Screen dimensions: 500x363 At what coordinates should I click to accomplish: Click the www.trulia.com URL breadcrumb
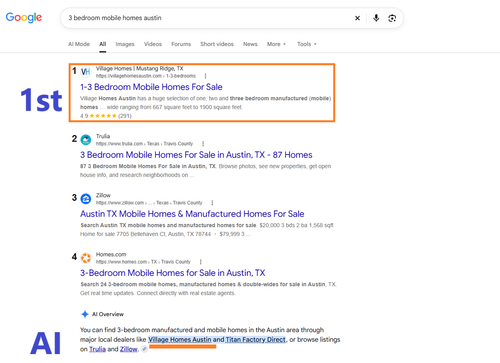pyautogui.click(x=144, y=144)
